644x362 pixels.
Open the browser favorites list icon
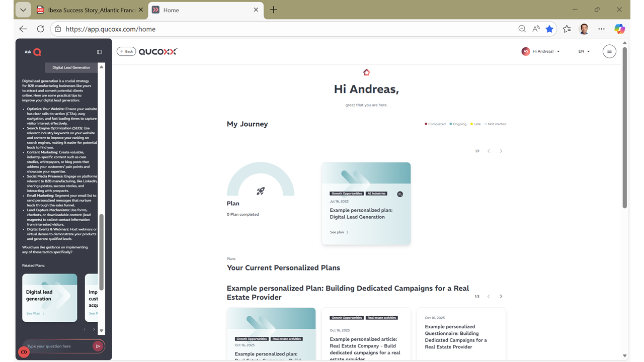pos(567,29)
